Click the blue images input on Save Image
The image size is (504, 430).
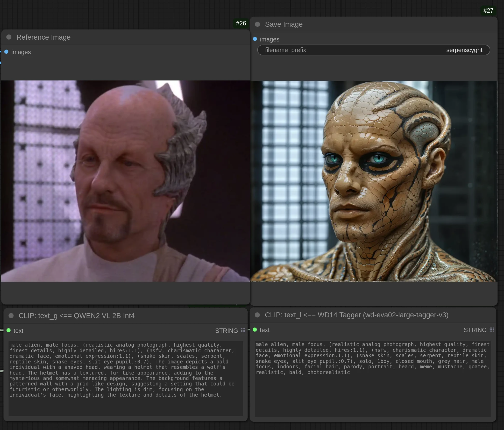(x=255, y=39)
